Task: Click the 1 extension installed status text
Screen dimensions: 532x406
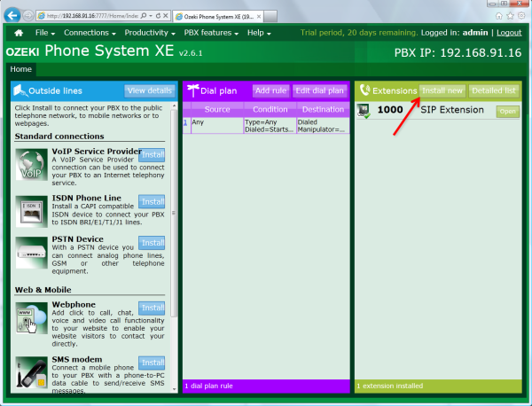Action: click(x=390, y=386)
